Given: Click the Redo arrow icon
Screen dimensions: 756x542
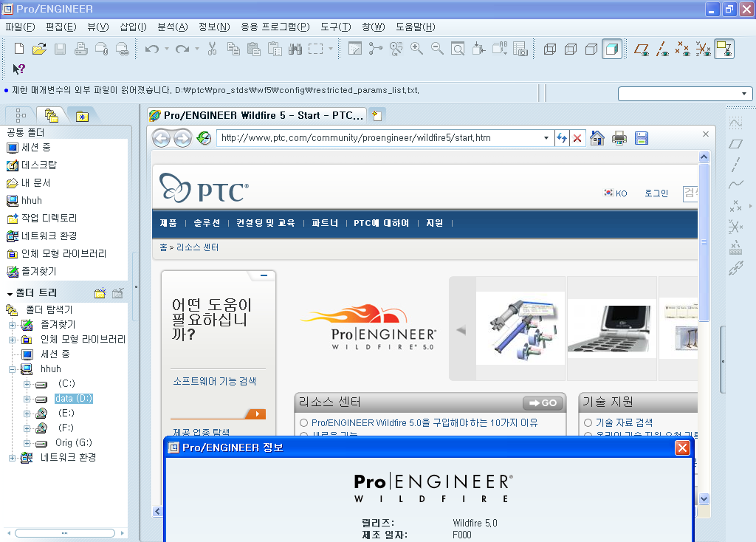Looking at the screenshot, I should (182, 49).
